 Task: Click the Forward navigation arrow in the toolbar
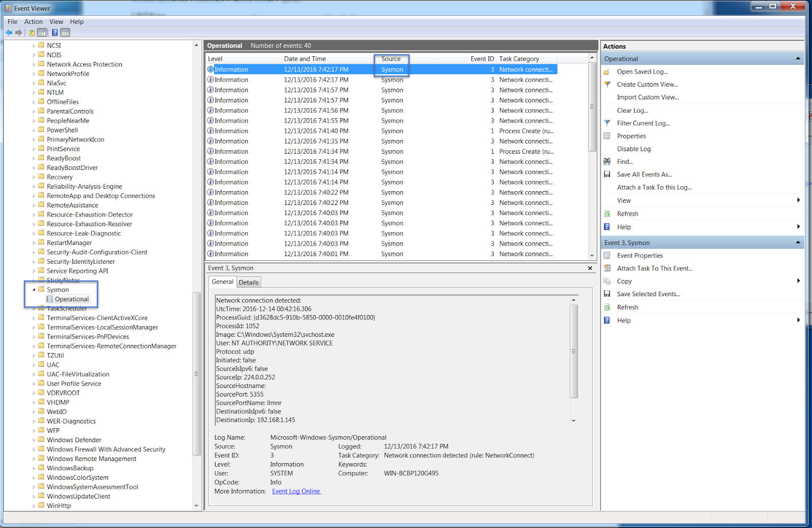tap(19, 33)
